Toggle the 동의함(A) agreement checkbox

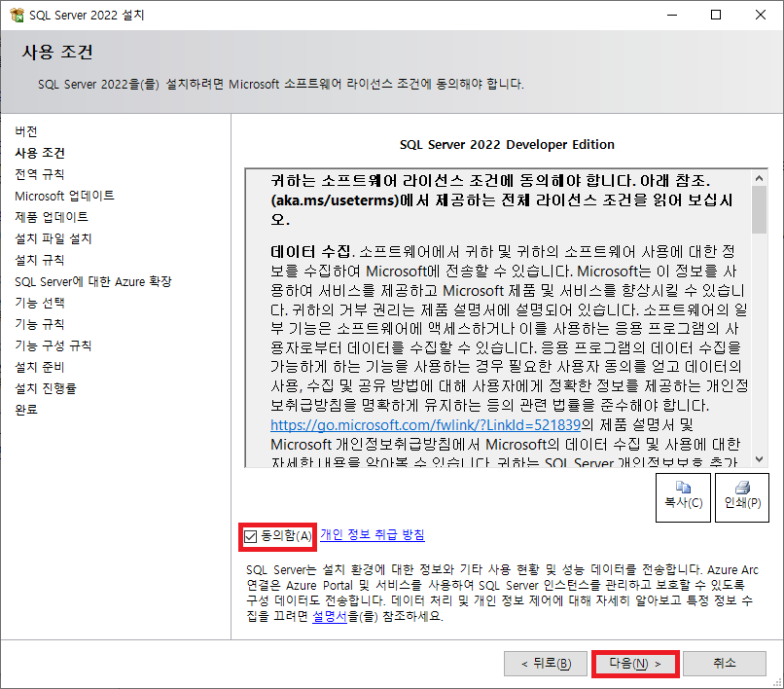point(251,537)
